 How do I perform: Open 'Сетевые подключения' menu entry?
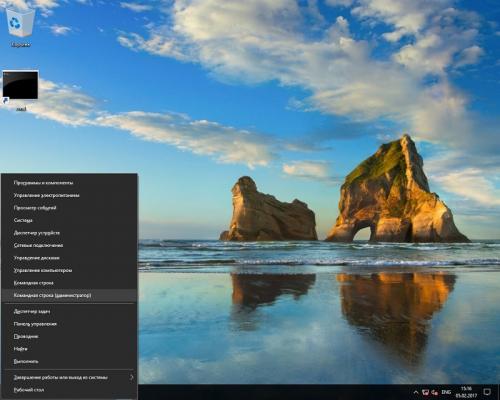[x=69, y=245]
